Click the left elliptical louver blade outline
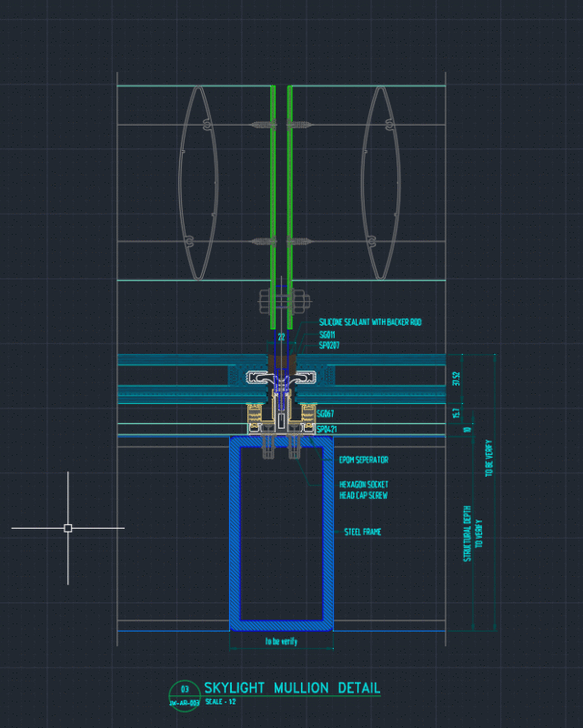583x728 pixels. [198, 183]
